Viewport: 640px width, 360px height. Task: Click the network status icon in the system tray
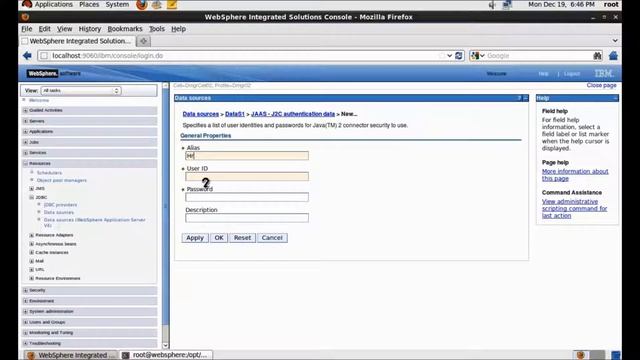click(x=507, y=5)
